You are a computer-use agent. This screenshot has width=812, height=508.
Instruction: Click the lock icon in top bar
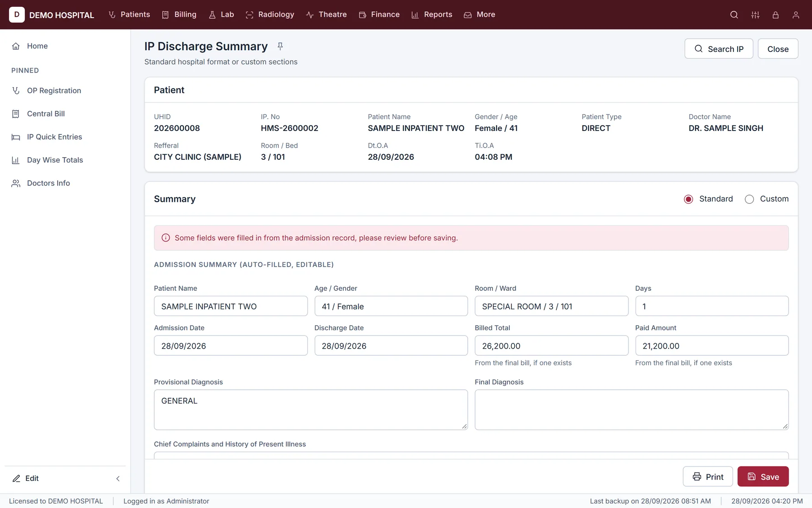click(x=775, y=15)
